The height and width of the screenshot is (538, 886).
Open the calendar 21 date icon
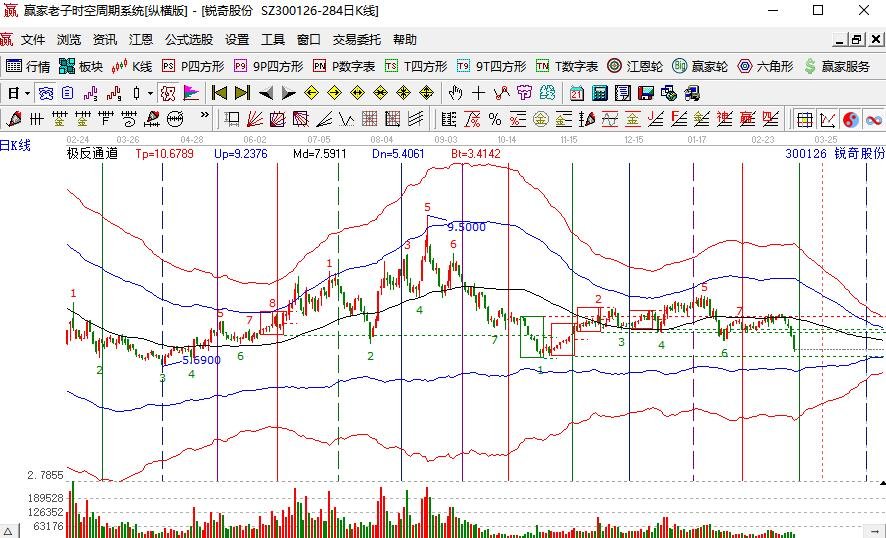[x=576, y=93]
